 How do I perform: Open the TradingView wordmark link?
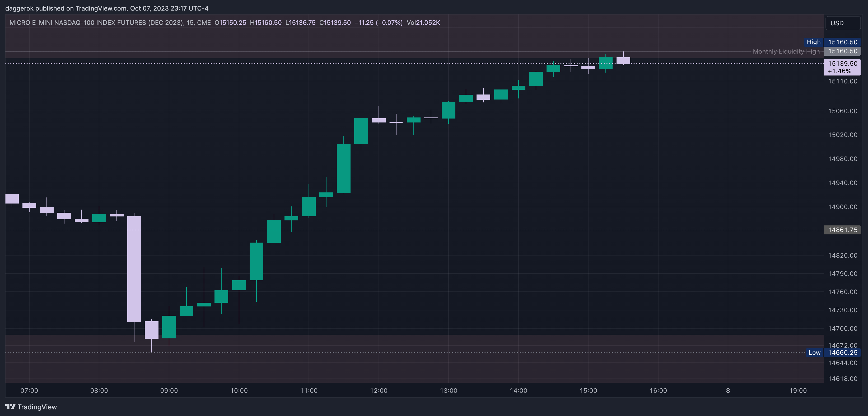(x=37, y=407)
